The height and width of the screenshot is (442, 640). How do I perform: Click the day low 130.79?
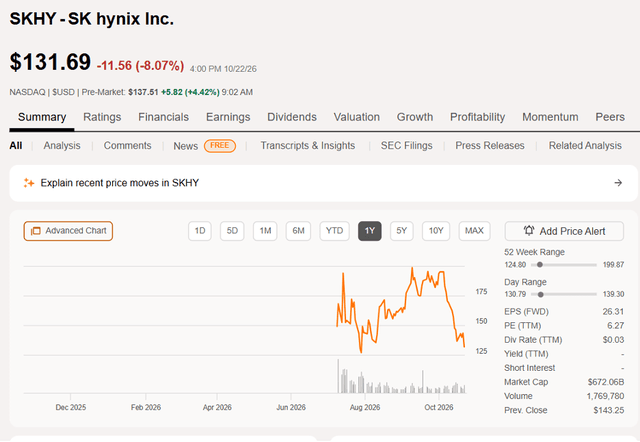515,294
